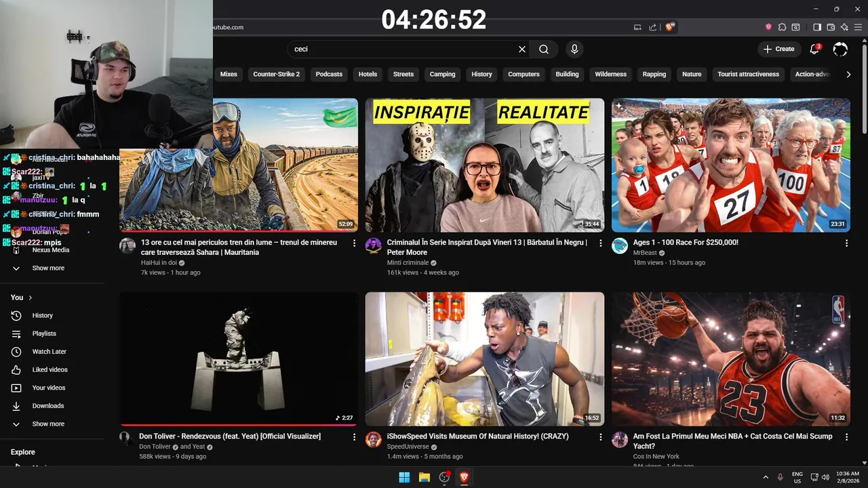
Task: Click title 'Ages 1 - 100 Race For $250,000!'
Action: 686,243
